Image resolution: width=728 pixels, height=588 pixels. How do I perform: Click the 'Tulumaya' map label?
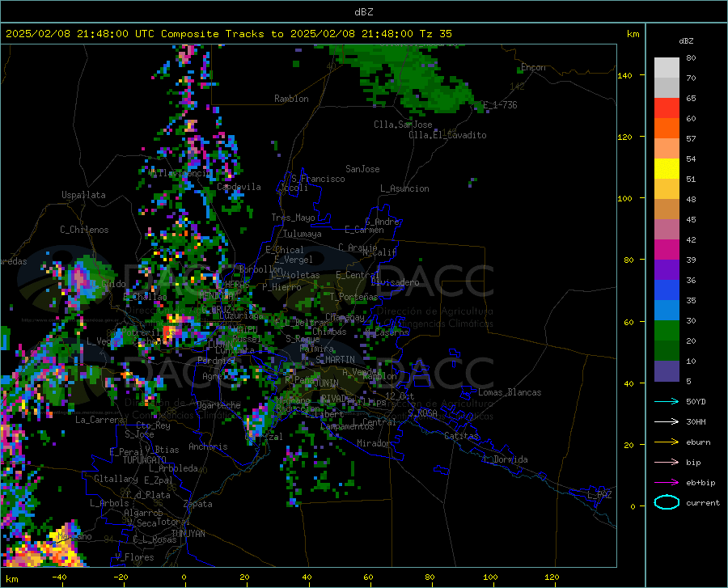(x=303, y=234)
